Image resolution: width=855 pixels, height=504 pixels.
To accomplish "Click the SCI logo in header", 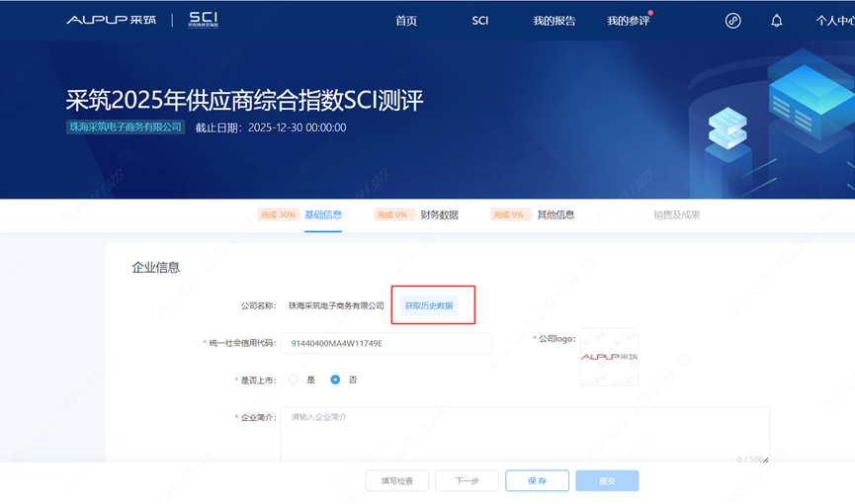I will tap(204, 20).
